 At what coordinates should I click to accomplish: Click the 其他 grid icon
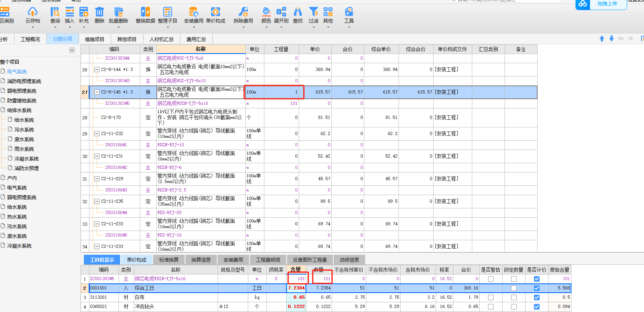point(328,12)
